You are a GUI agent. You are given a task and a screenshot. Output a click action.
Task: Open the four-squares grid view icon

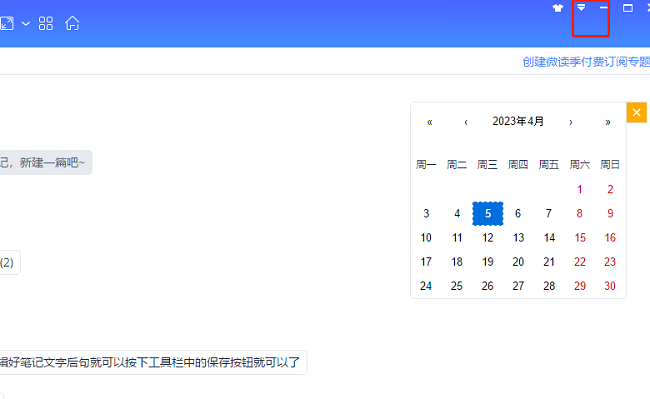pyautogui.click(x=46, y=24)
